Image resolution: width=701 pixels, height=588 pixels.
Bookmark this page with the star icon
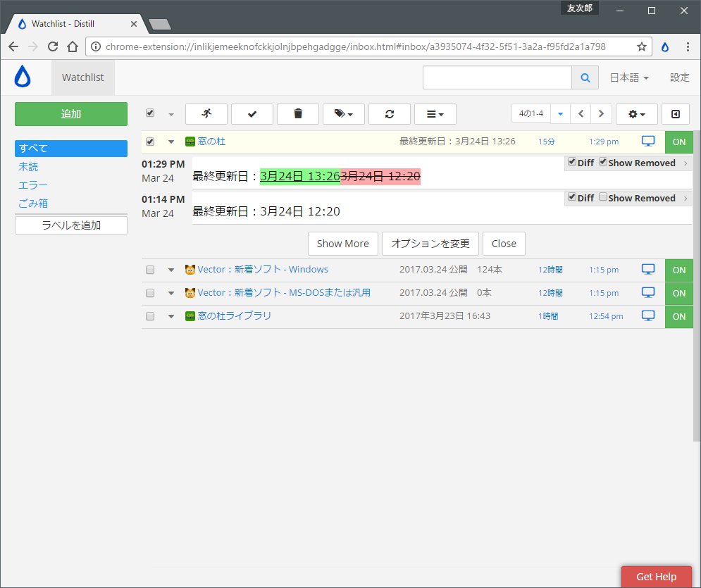click(x=642, y=46)
